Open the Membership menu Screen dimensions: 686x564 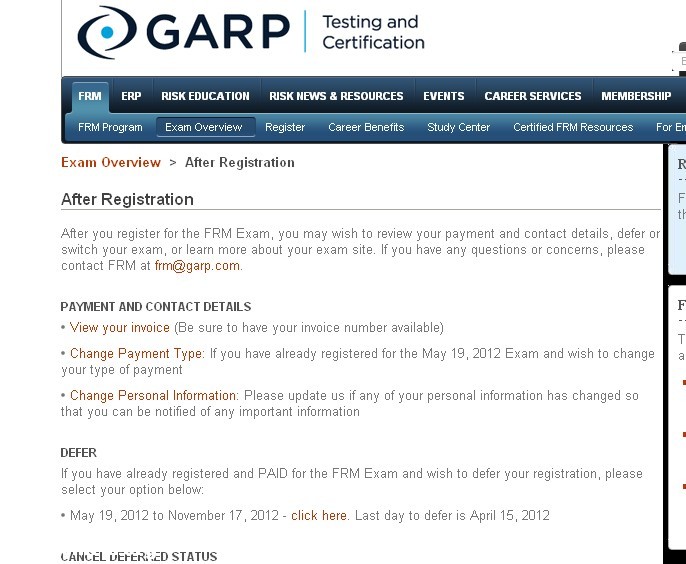[x=636, y=96]
